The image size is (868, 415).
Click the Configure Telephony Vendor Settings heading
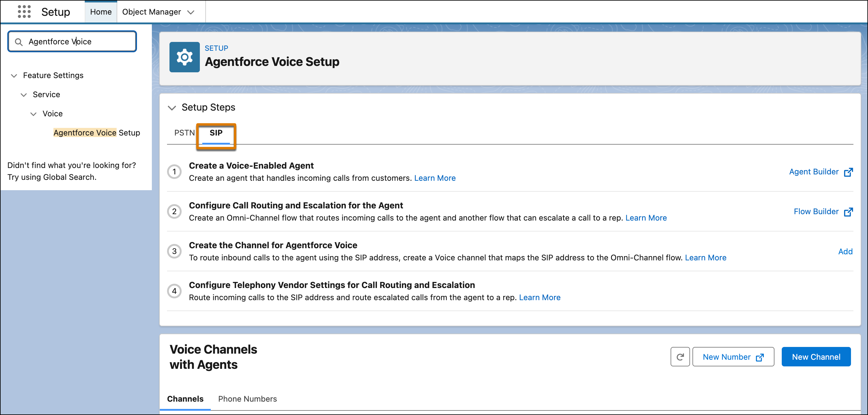pyautogui.click(x=332, y=285)
